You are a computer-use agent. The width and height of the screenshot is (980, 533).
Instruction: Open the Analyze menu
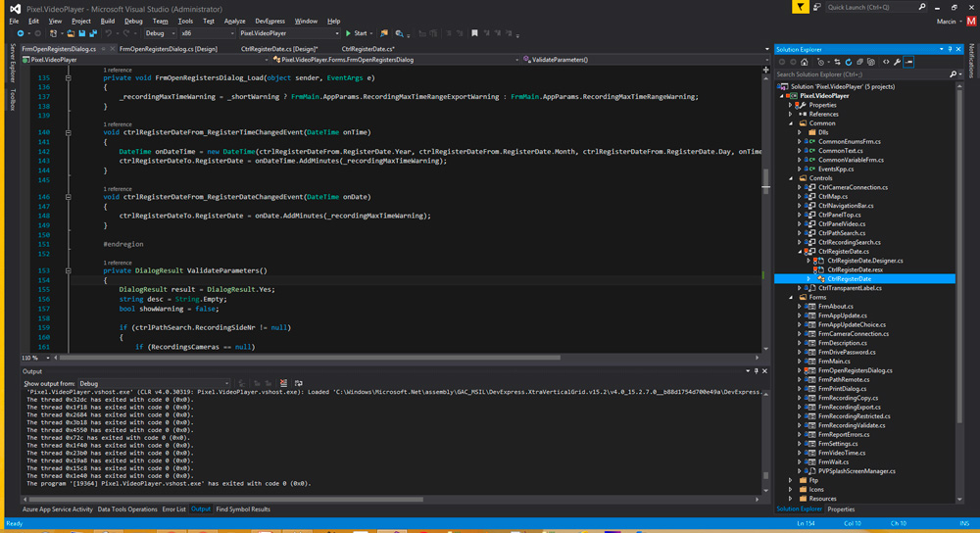click(234, 22)
